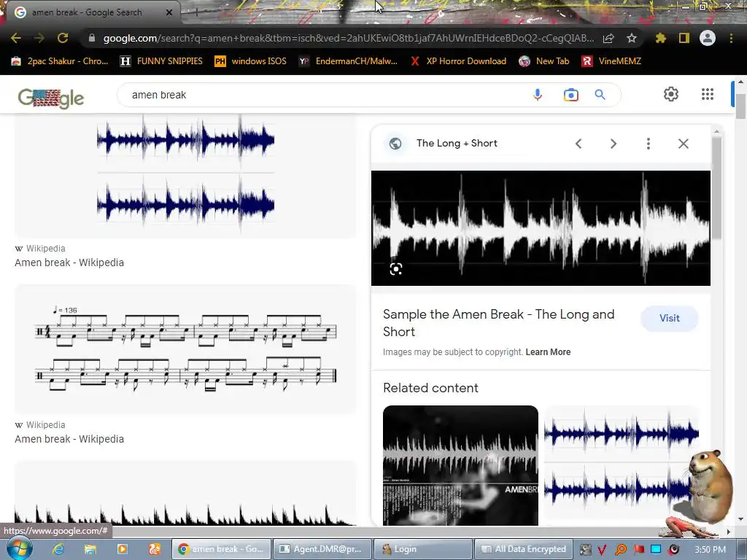This screenshot has height=560, width=747.
Task: Click the preview panel scrollbar thumb
Action: click(x=716, y=188)
